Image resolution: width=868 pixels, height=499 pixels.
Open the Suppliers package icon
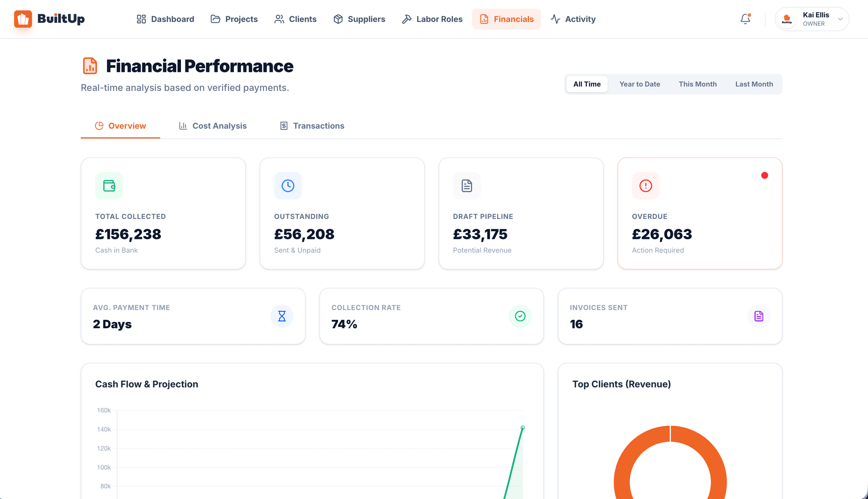click(338, 19)
